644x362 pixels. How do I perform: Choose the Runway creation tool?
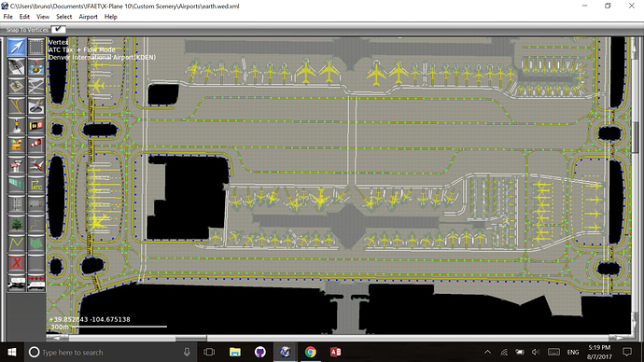(17, 66)
